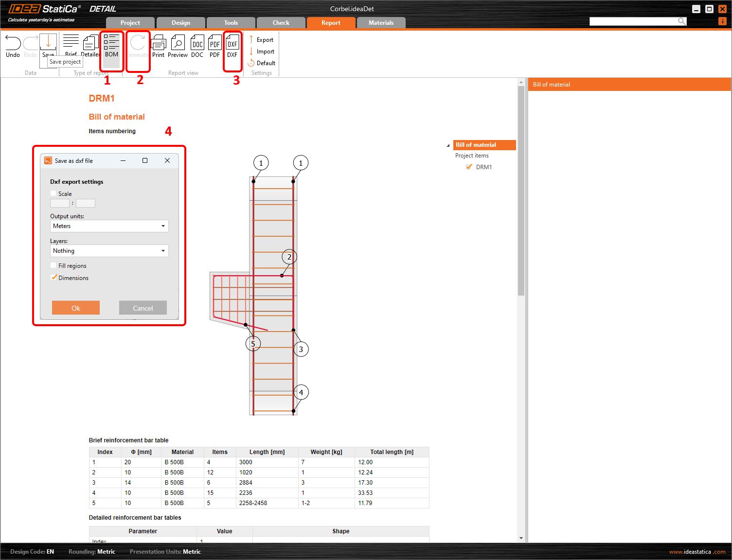Select the Detailed report type icon
732x560 pixels.
(91, 43)
